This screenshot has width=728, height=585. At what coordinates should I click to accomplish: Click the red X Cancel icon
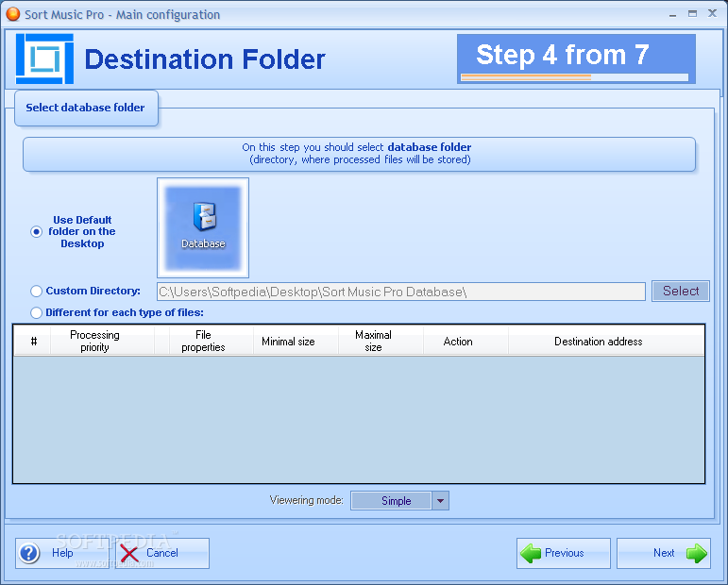(129, 554)
